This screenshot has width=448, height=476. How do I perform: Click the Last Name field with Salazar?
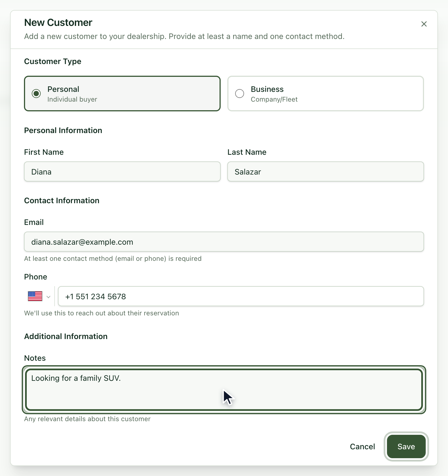(326, 172)
